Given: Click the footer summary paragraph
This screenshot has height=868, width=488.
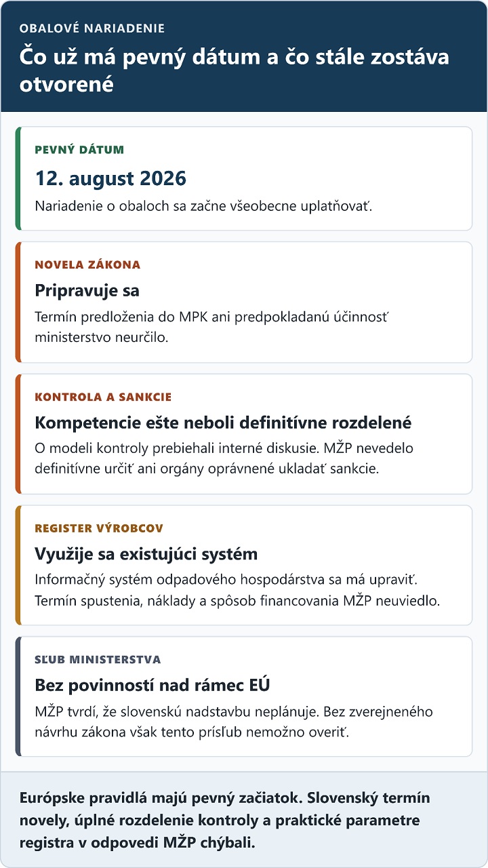Looking at the screenshot, I should pos(225,820).
